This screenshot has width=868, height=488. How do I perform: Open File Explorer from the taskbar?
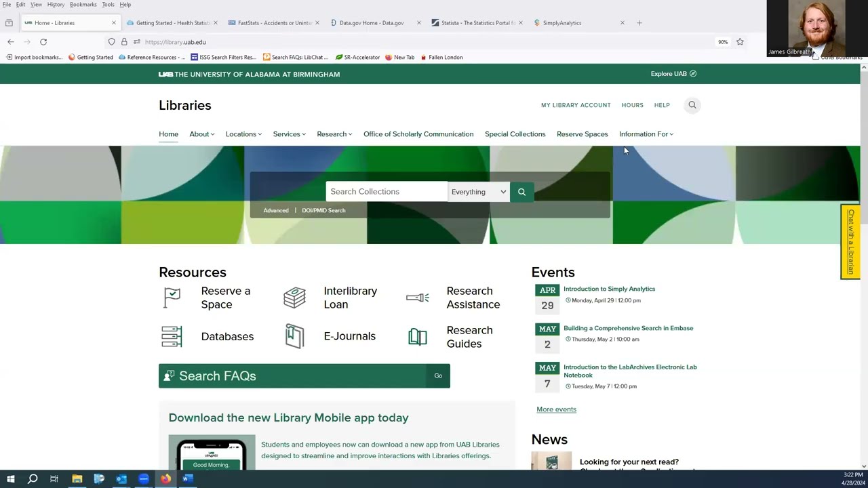pos(77,479)
